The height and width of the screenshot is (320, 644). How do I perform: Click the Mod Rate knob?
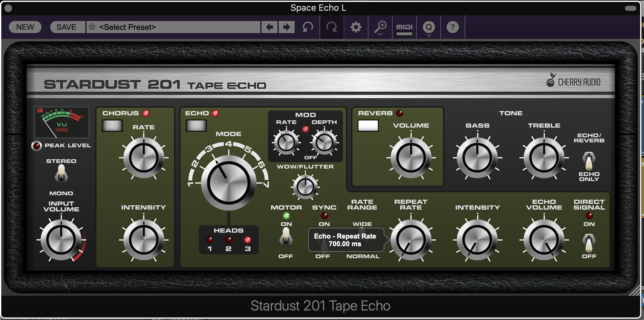286,143
